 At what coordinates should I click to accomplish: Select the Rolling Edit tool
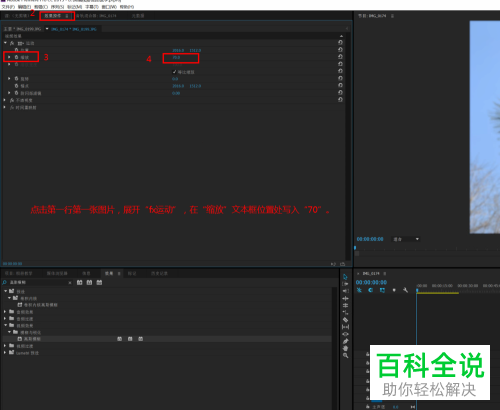(345, 305)
